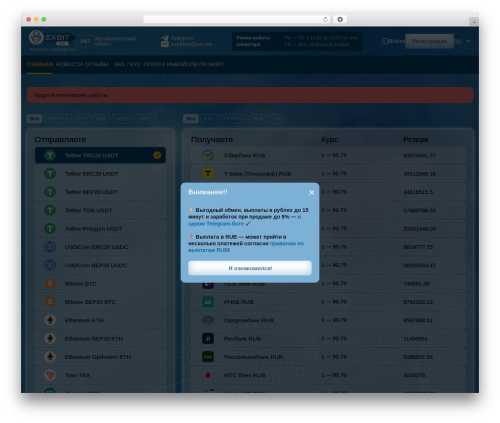Click Ведутся технические работы notice

pos(250,95)
